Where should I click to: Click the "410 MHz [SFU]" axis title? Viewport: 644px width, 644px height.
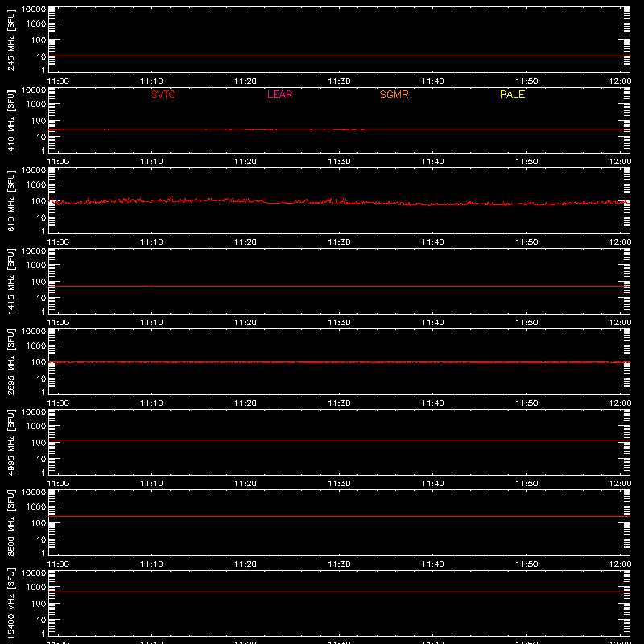coord(10,120)
